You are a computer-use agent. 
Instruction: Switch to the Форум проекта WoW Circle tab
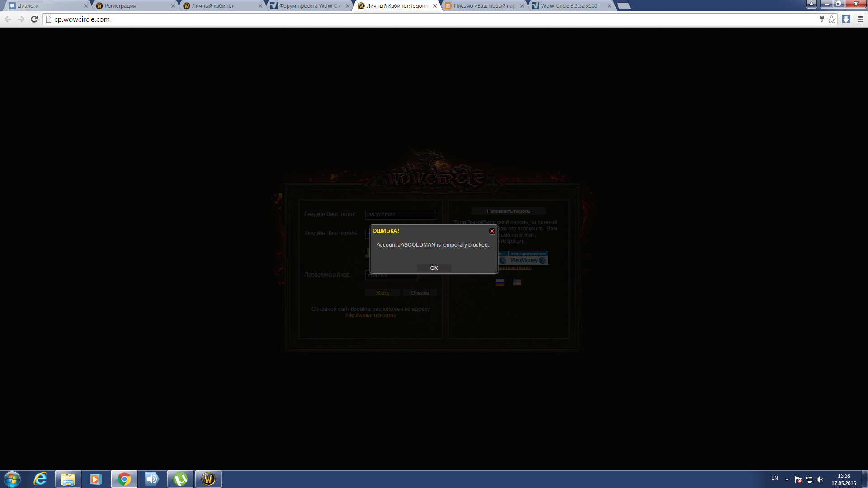click(x=310, y=6)
